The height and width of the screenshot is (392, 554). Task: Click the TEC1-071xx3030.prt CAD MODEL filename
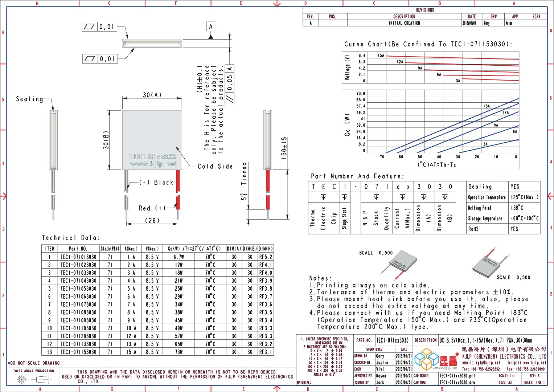457,376
